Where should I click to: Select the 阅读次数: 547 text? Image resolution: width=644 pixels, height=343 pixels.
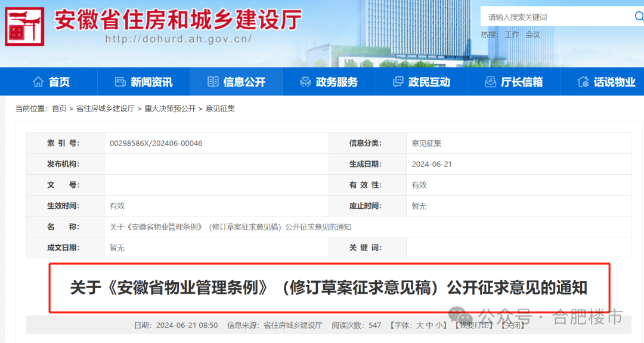tap(357, 325)
